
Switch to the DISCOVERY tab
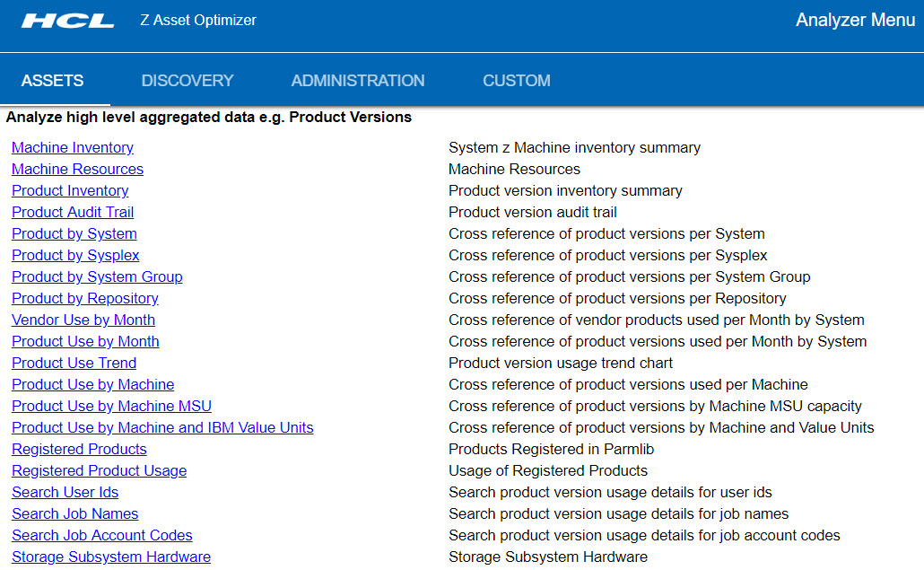click(187, 80)
